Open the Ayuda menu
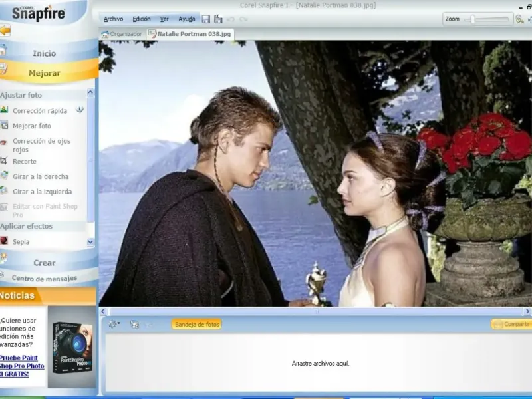 [187, 19]
